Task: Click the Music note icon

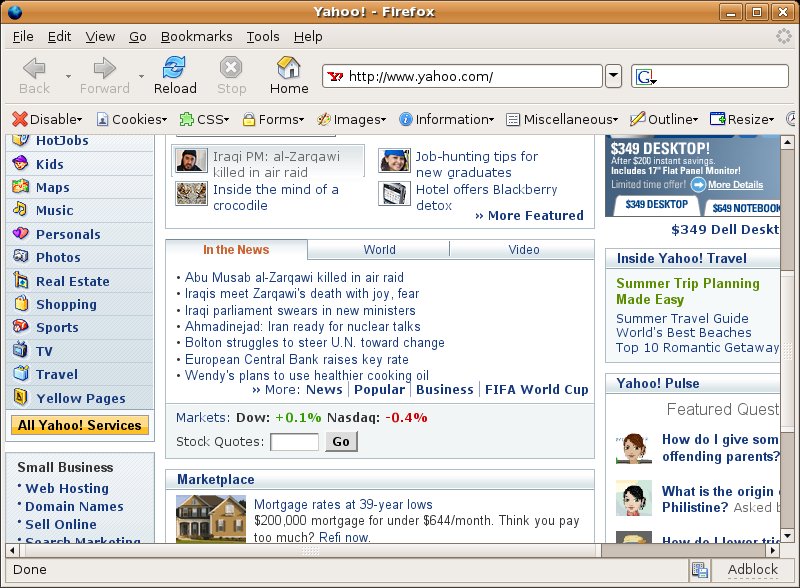Action: click(x=20, y=209)
